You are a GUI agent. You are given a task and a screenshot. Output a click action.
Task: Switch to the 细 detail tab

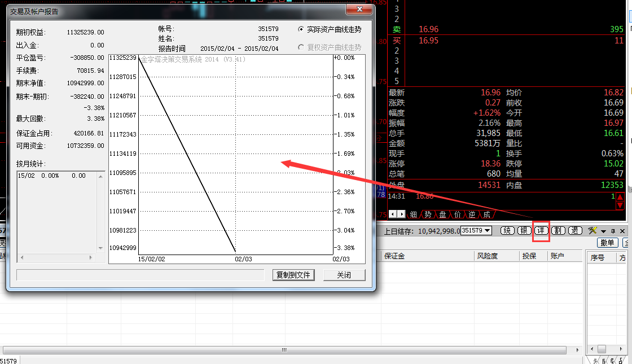coord(414,214)
